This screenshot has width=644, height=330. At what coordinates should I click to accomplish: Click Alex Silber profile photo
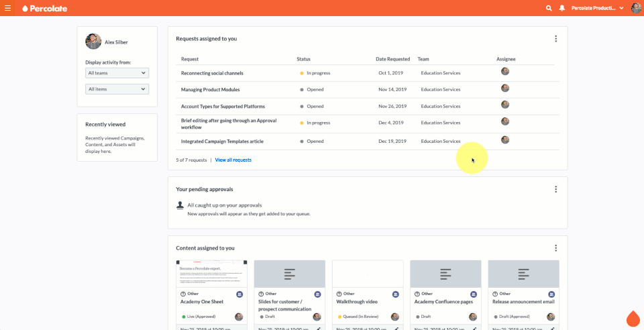click(93, 42)
